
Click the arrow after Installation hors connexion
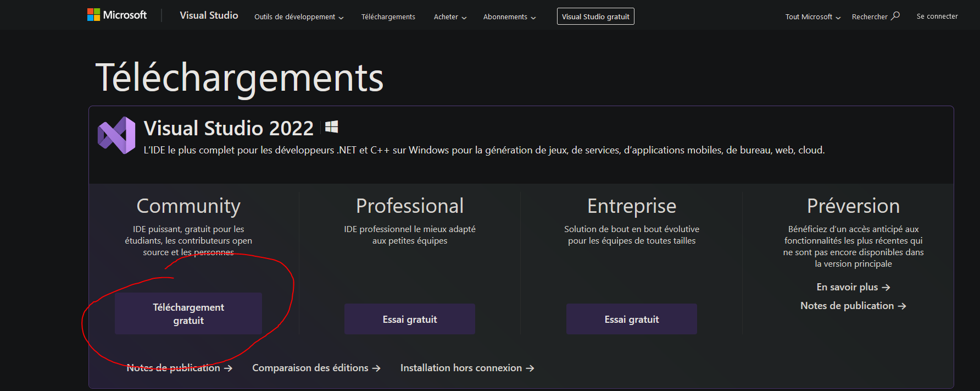530,368
